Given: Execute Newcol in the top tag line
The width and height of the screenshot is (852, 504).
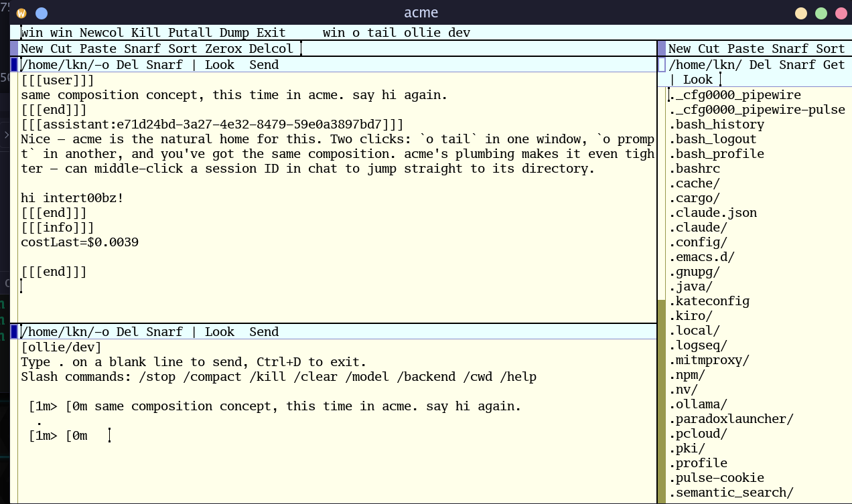Looking at the screenshot, I should (102, 33).
